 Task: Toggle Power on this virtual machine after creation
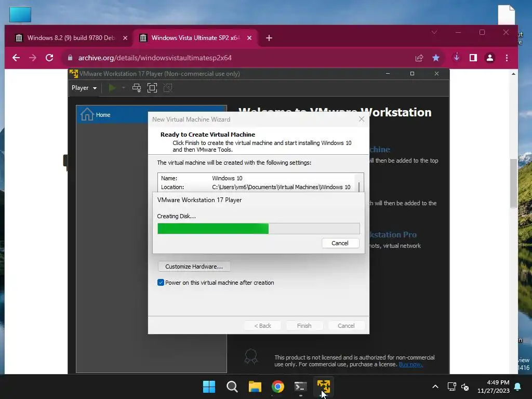(161, 283)
